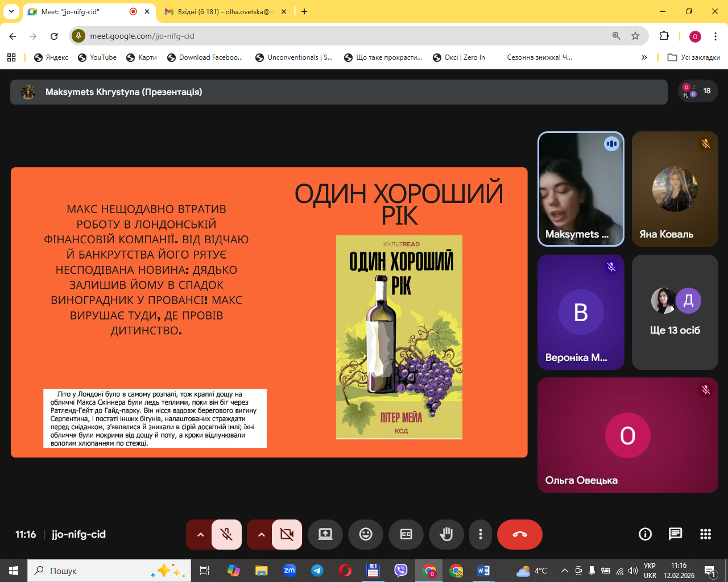The image size is (728, 582).
Task: Click the Maksymets participant video tile
Action: click(x=581, y=189)
